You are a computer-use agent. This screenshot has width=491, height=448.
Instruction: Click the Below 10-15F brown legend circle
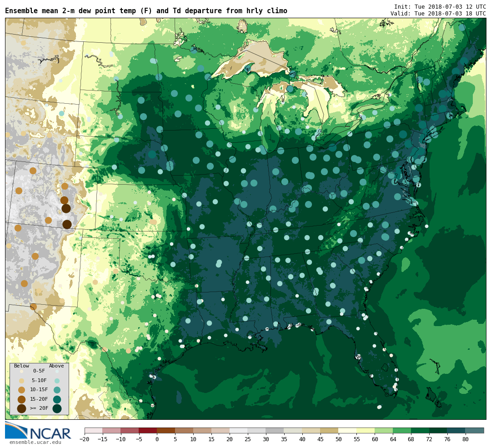22,390
